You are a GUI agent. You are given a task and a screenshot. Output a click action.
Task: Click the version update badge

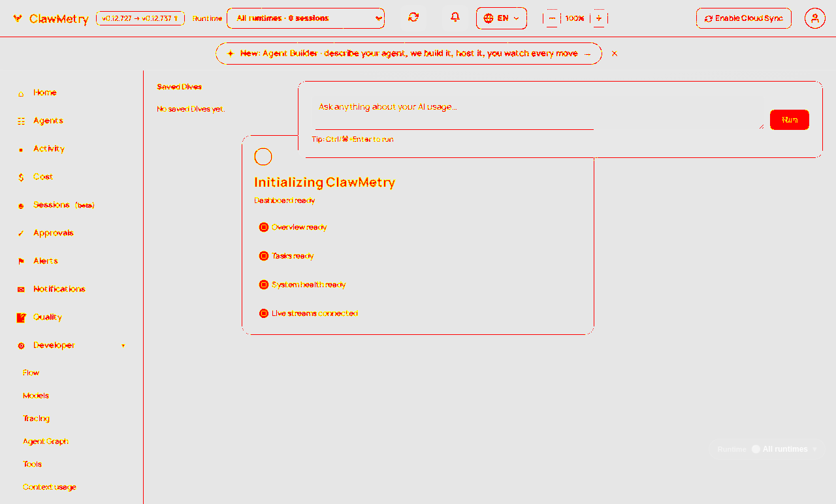(140, 18)
